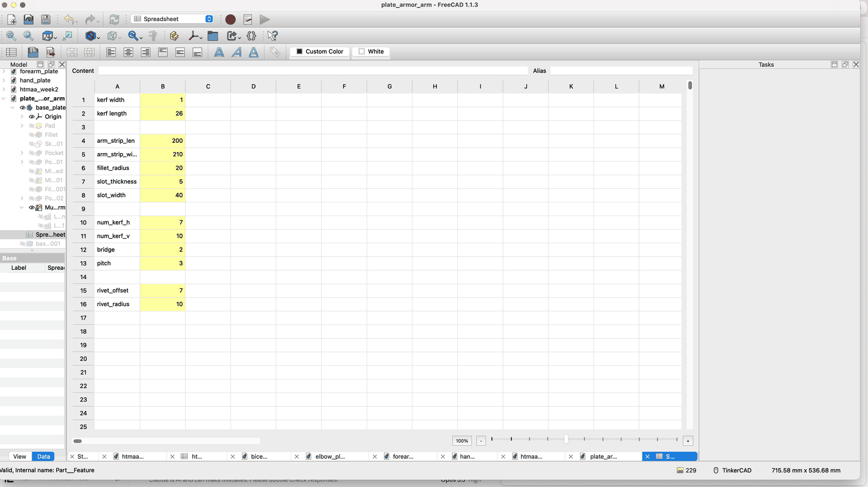Viewport: 868px width, 487px height.
Task: Expand the hand_plate document
Action: 4,80
